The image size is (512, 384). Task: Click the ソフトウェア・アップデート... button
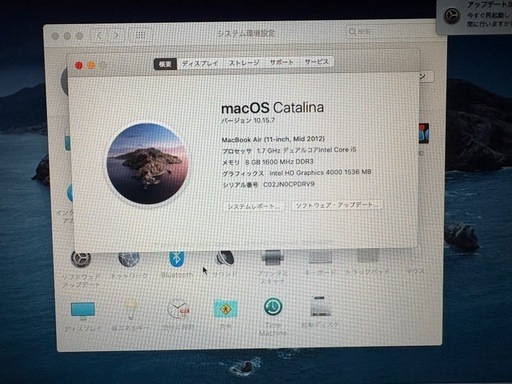pyautogui.click(x=337, y=205)
